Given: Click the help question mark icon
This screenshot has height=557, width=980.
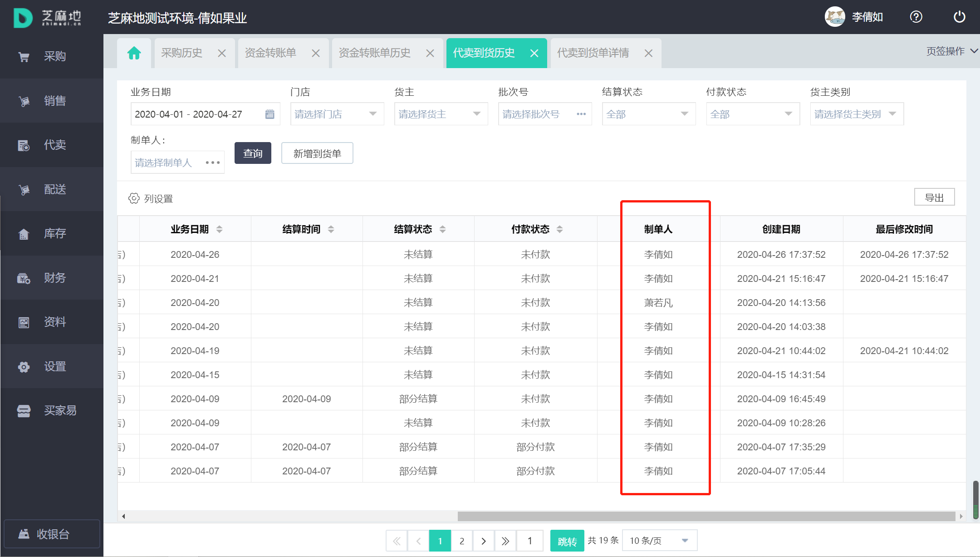Looking at the screenshot, I should pos(916,17).
